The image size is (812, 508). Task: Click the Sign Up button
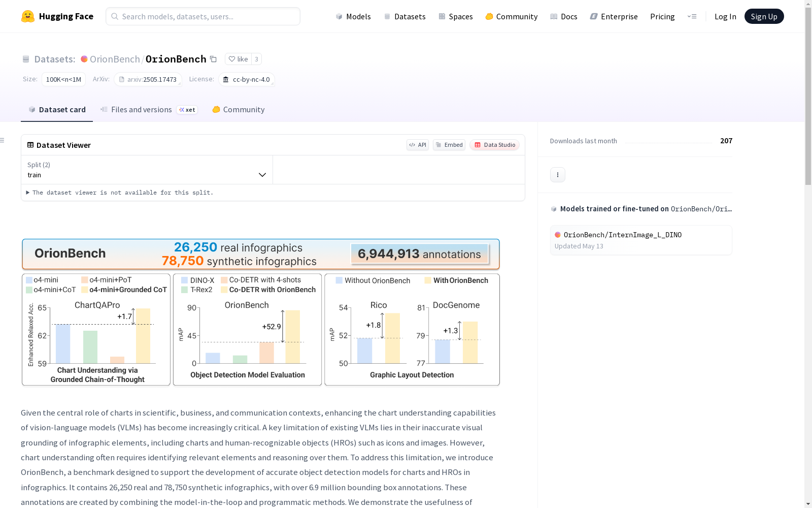point(764,16)
